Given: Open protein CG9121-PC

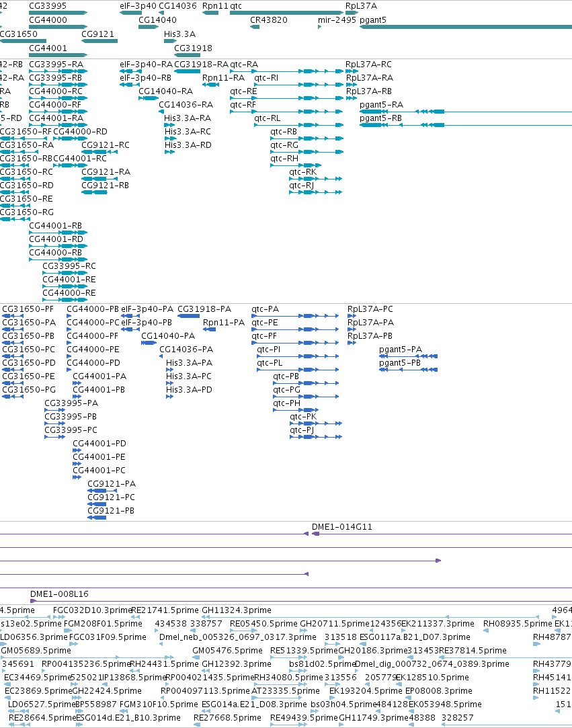Looking at the screenshot, I should pyautogui.click(x=112, y=497).
